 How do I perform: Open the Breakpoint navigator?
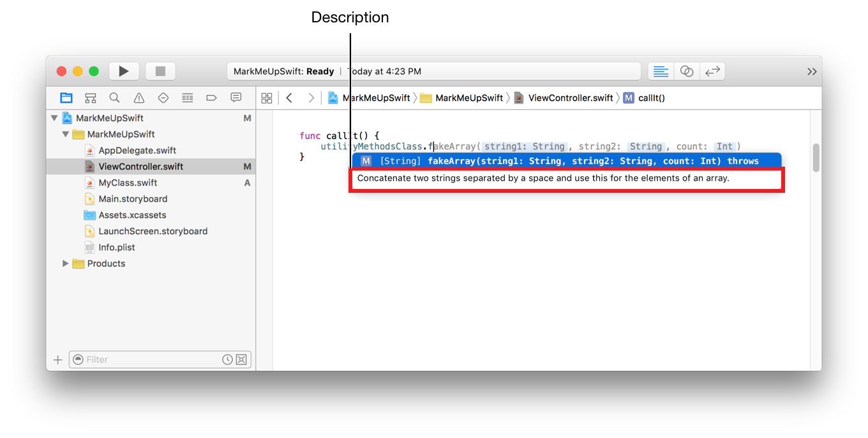(x=211, y=98)
